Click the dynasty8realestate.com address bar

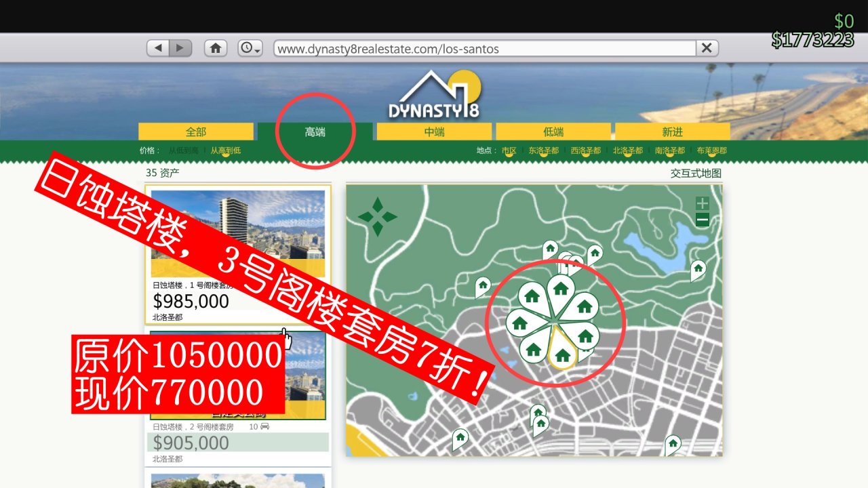pyautogui.click(x=484, y=49)
